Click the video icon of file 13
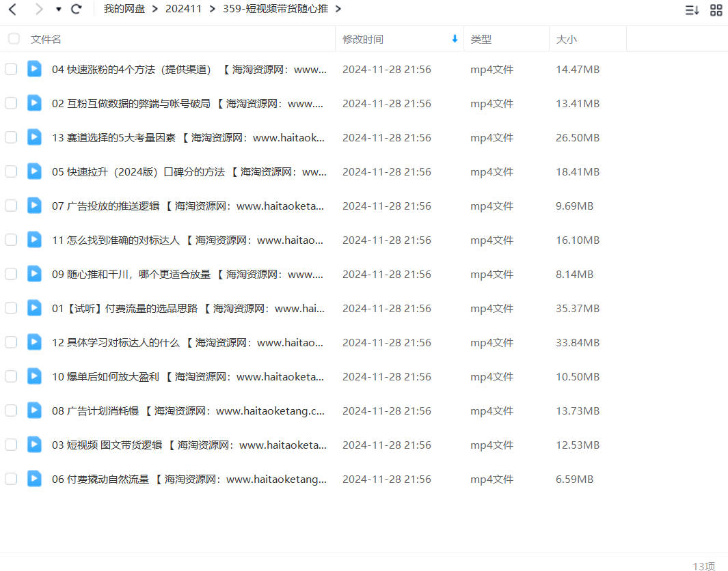728x571 pixels. click(x=34, y=137)
